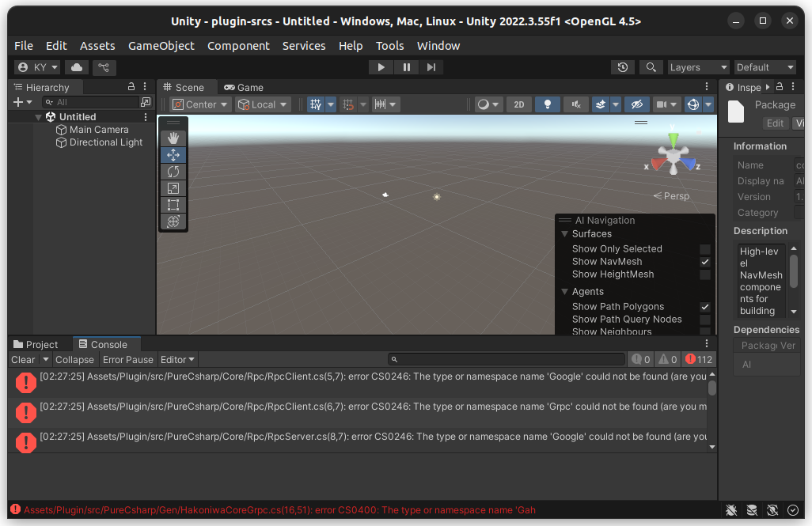The image size is (812, 526).
Task: Click the Play button
Action: [381, 67]
